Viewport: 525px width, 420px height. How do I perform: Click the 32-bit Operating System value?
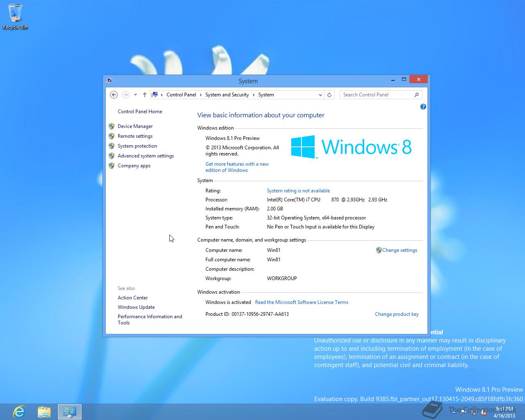[316, 218]
